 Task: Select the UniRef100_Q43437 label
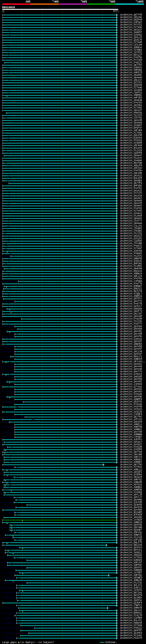tap(131, 30)
